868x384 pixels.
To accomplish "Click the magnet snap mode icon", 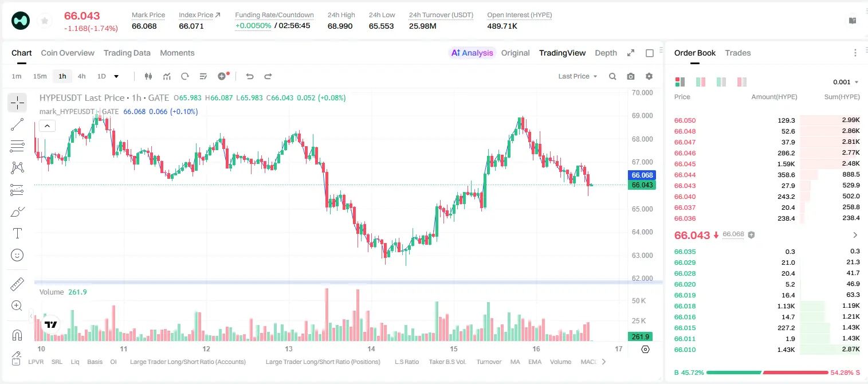I will coord(17,335).
